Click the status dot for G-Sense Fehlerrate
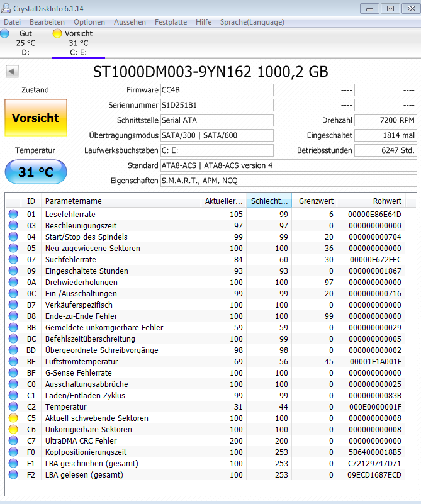Image resolution: width=421 pixels, height=504 pixels. click(x=13, y=373)
